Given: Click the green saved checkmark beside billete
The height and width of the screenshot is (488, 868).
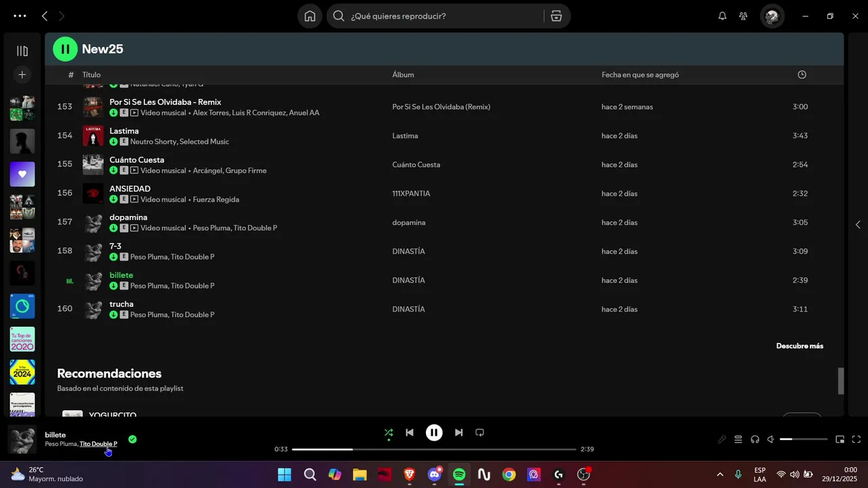Looking at the screenshot, I should (x=132, y=439).
